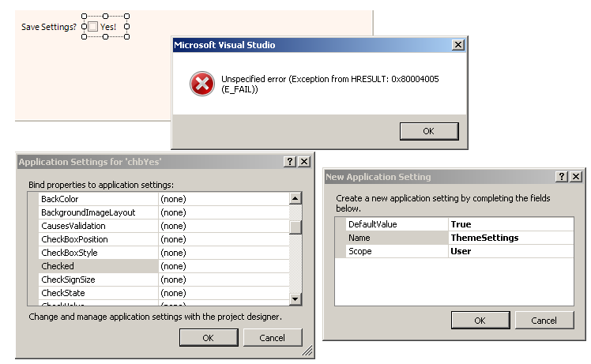Open the (none) value for CausesValidation property
Viewport: 591px width, 364px height.
pos(224,226)
